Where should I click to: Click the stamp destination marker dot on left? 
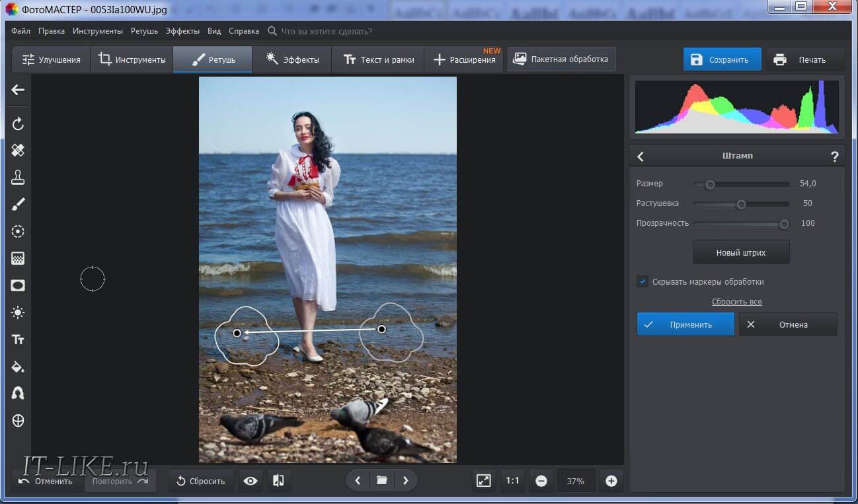coord(237,333)
